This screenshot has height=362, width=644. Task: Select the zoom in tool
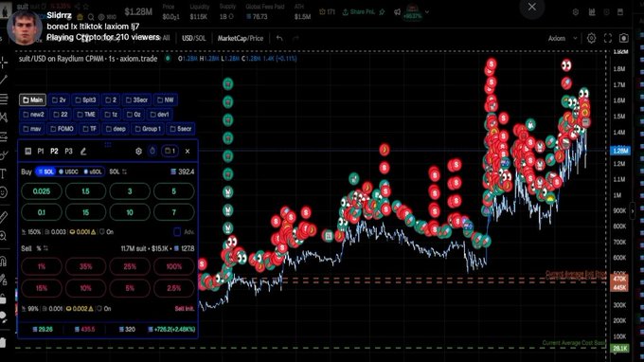click(4, 236)
